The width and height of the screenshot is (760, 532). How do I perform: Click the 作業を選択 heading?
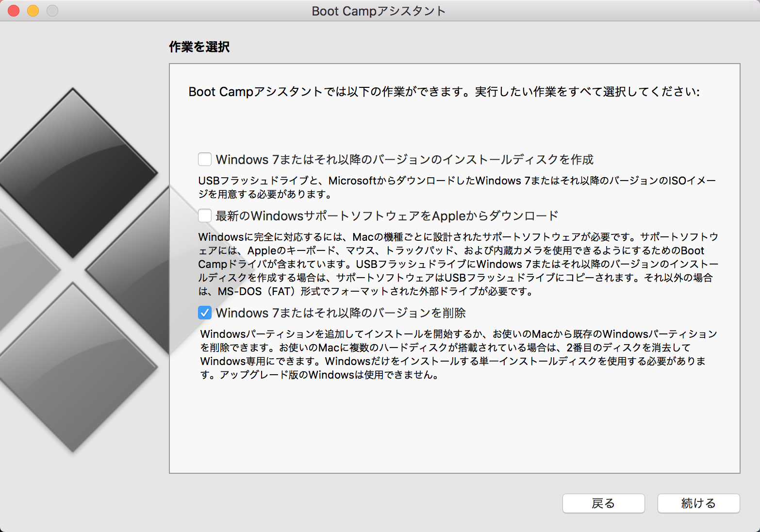click(199, 47)
